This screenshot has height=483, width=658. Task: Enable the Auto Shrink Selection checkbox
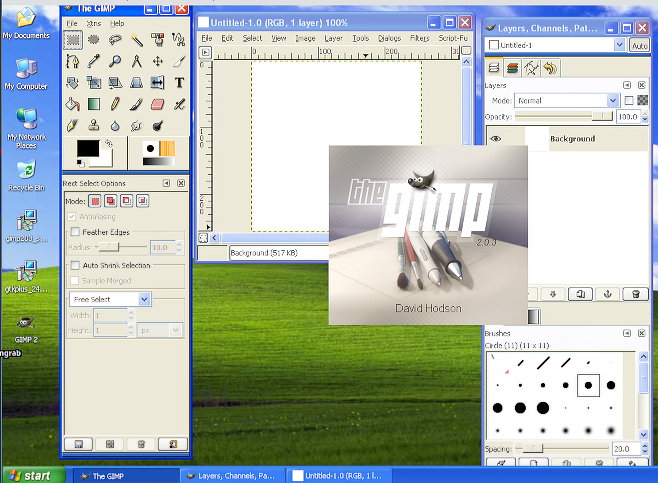point(75,265)
